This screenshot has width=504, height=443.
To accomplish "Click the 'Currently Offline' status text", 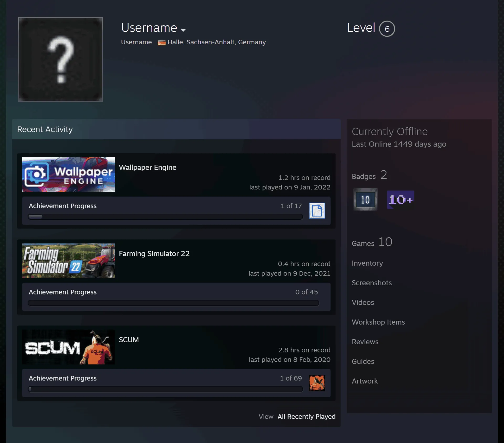I will click(x=390, y=131).
